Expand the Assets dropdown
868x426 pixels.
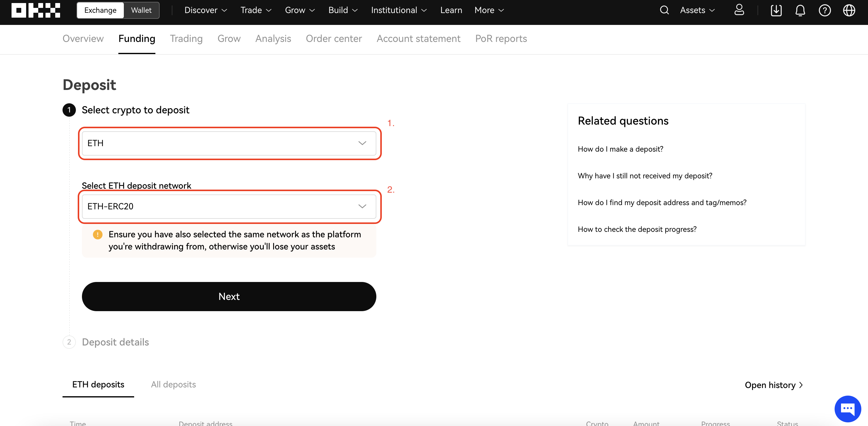(697, 10)
